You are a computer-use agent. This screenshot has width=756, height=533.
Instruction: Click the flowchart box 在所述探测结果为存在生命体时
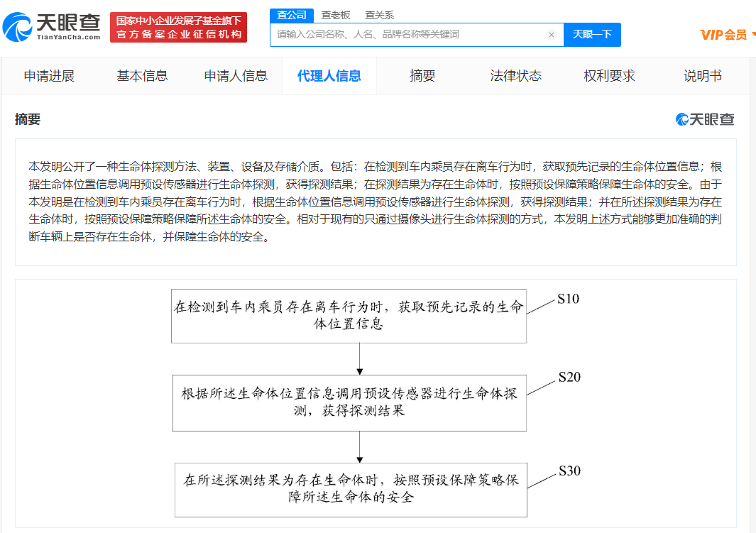pos(351,490)
